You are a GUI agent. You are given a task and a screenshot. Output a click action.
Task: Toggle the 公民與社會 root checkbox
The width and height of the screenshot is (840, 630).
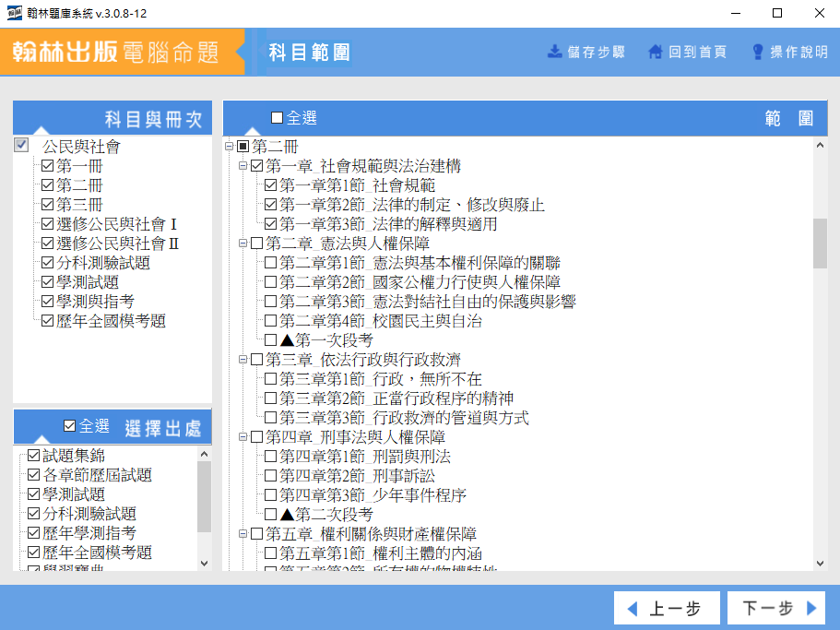click(x=21, y=145)
